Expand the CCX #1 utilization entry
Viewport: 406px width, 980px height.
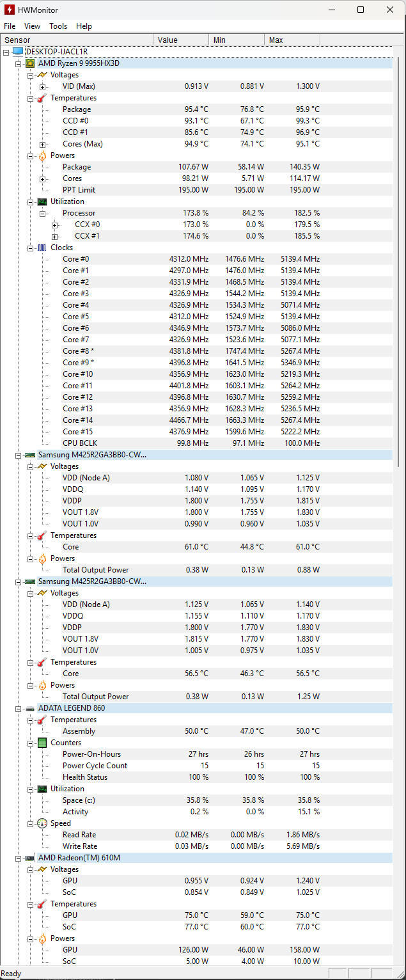55,236
